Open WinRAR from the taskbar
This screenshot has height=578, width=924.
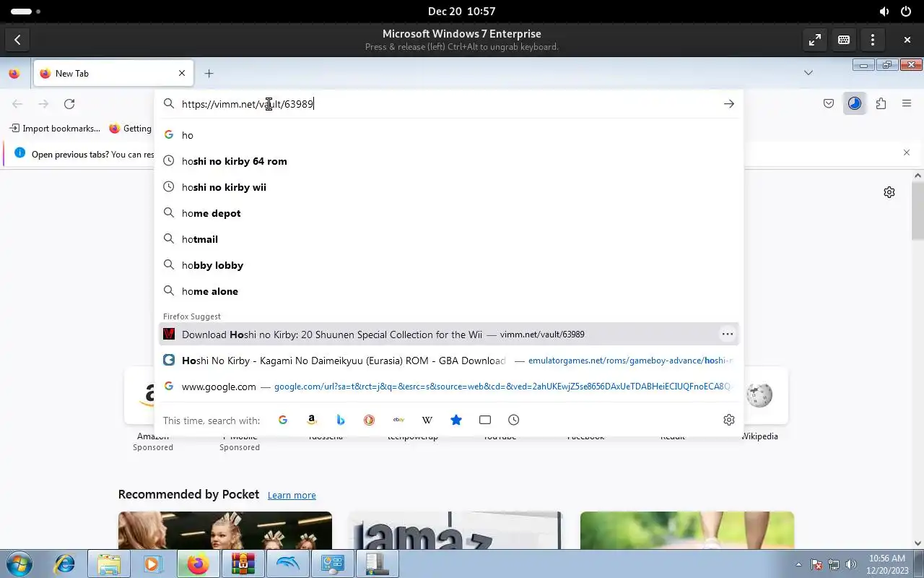(x=243, y=564)
